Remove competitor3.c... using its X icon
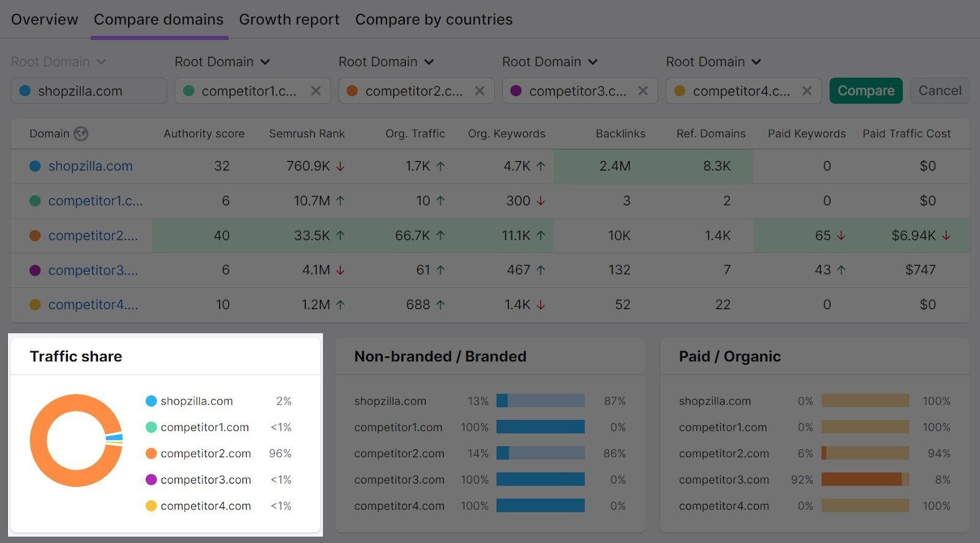Image resolution: width=980 pixels, height=543 pixels. tap(643, 91)
